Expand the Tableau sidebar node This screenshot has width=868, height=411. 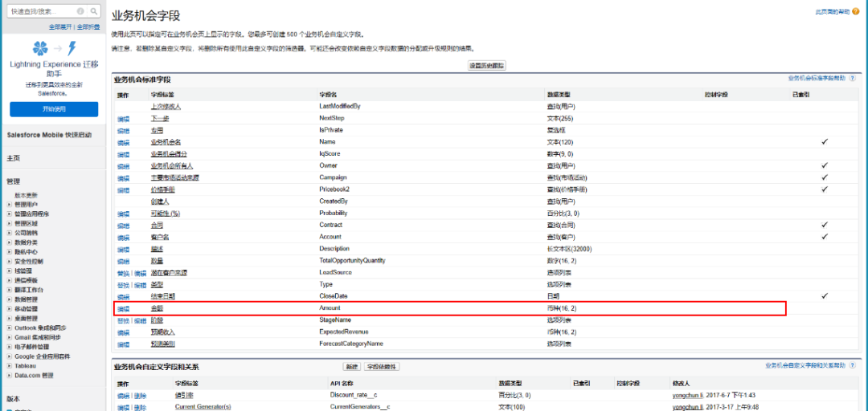click(x=9, y=365)
